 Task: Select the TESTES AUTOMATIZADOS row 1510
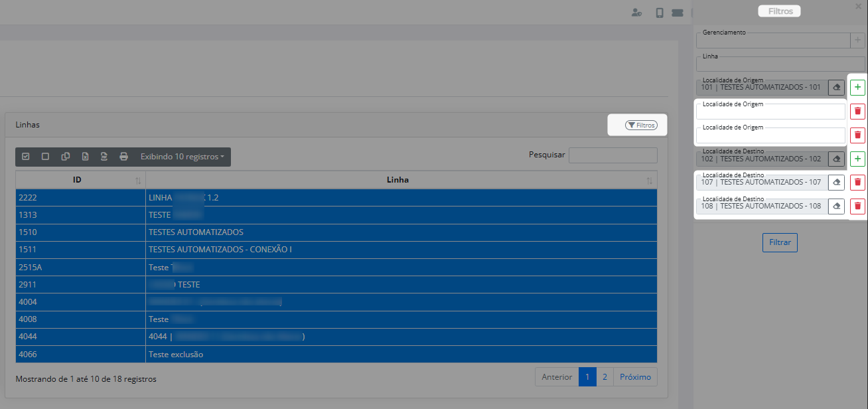[336, 232]
